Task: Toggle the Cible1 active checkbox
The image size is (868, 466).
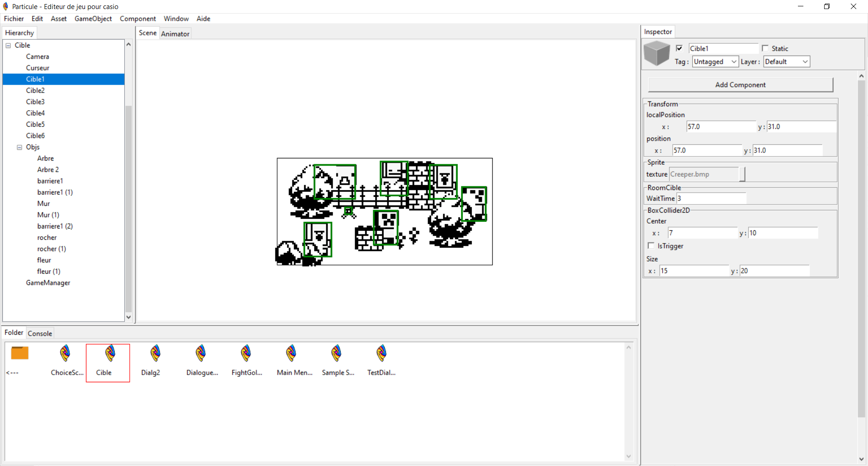Action: [679, 48]
